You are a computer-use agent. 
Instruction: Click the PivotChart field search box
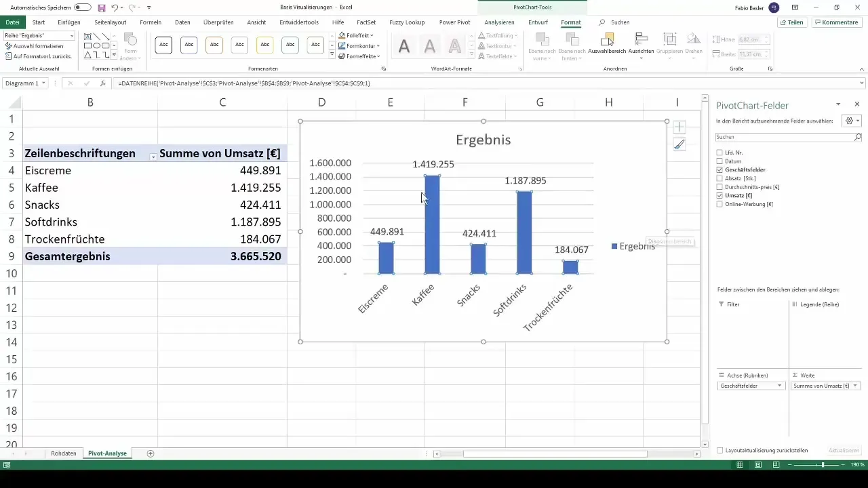(x=785, y=137)
